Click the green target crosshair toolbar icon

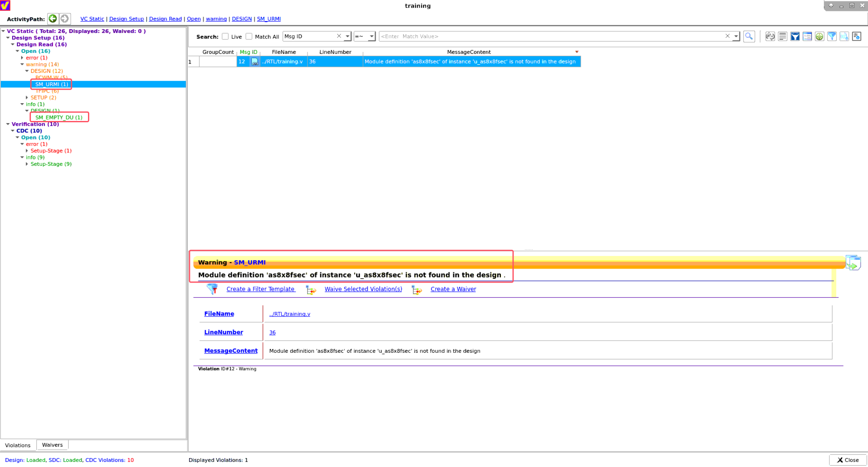coord(819,36)
